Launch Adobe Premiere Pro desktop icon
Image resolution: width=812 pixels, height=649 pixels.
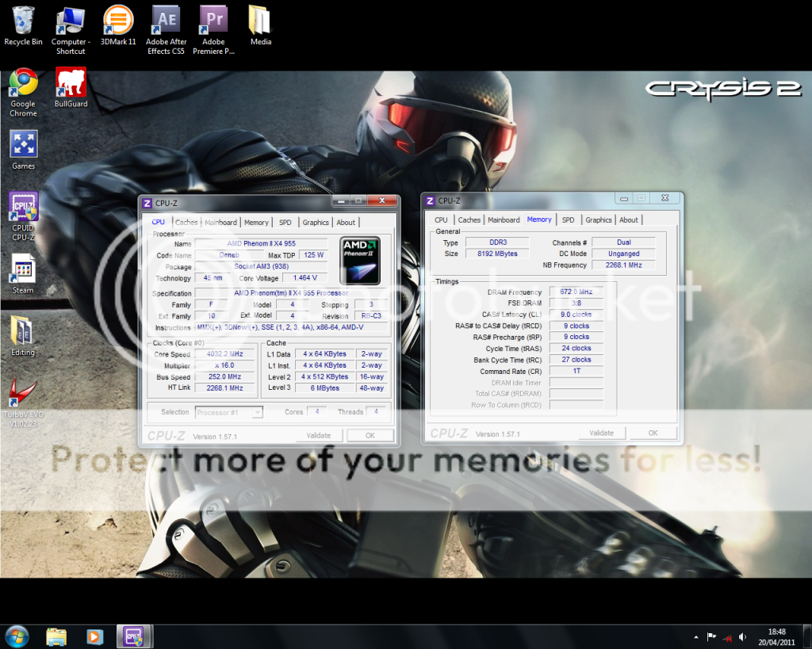(x=213, y=21)
